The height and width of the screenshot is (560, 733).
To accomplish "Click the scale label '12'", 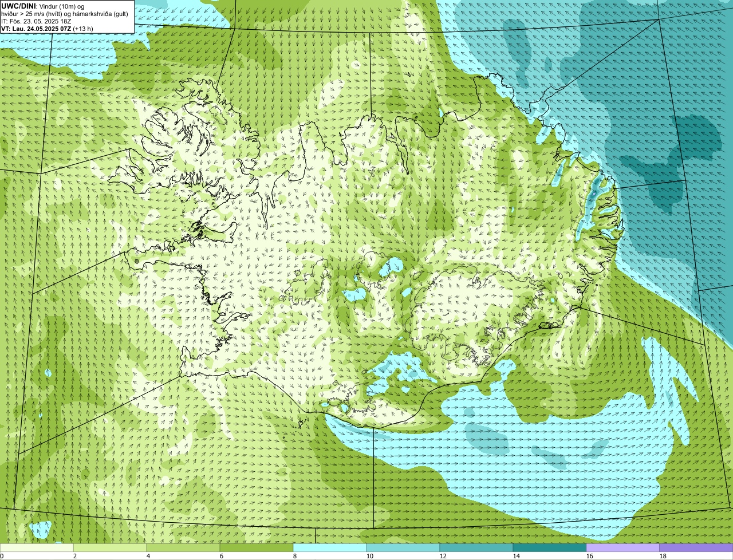I will coord(443,556).
